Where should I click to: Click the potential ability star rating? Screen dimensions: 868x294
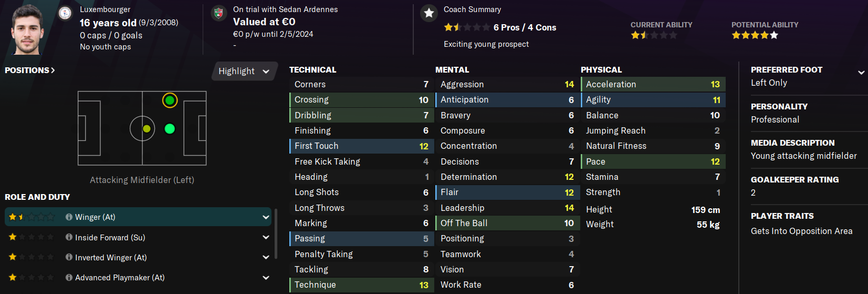point(755,35)
